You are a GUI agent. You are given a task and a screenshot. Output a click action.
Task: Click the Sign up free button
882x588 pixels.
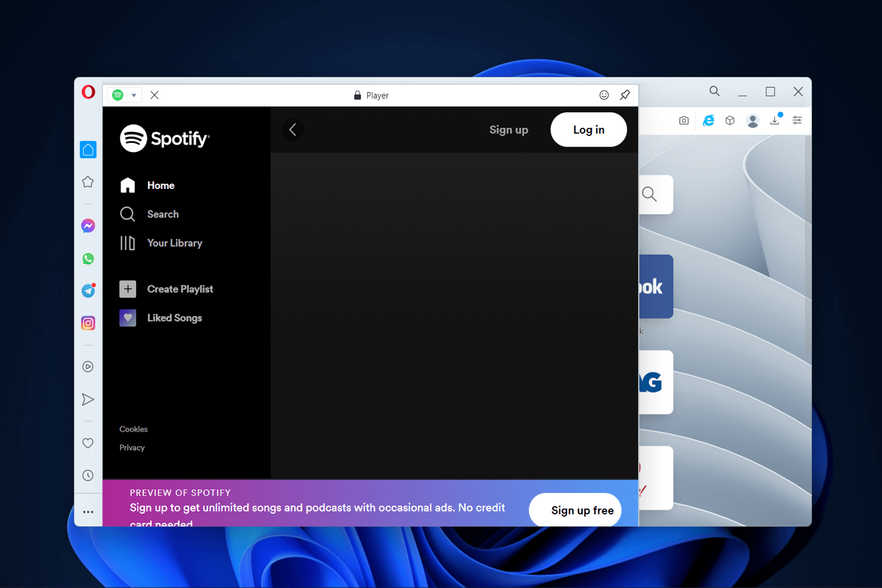(x=575, y=510)
